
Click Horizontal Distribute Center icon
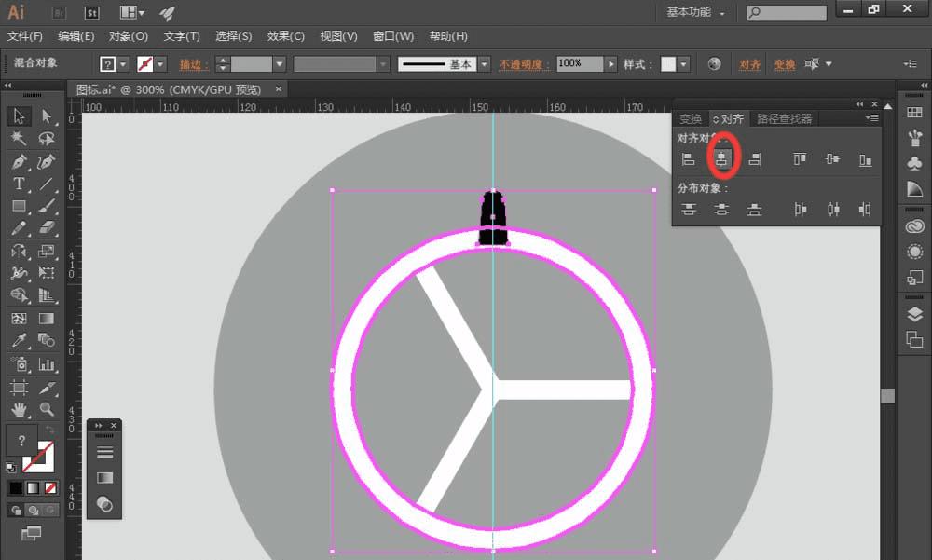click(x=832, y=210)
